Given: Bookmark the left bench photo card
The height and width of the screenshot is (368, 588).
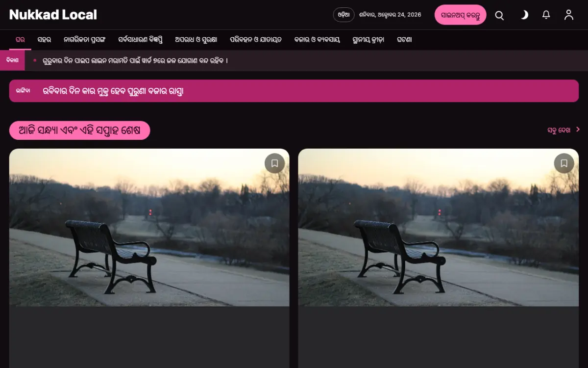Looking at the screenshot, I should click(274, 163).
